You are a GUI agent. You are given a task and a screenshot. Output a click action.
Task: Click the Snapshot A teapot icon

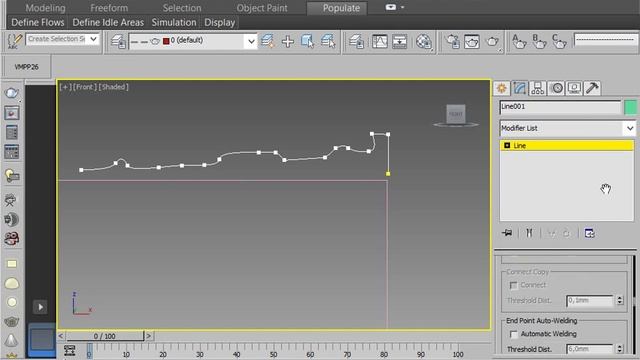tap(519, 41)
